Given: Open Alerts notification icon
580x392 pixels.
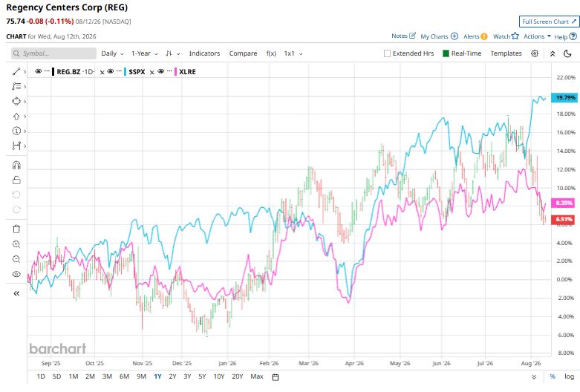Looking at the screenshot, I should click(483, 36).
